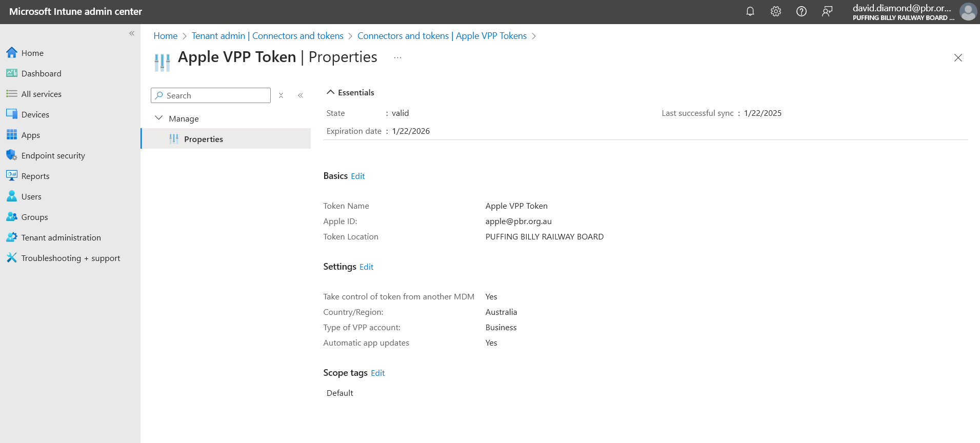Collapse the Manage menu group
This screenshot has width=980, height=443.
pos(159,118)
